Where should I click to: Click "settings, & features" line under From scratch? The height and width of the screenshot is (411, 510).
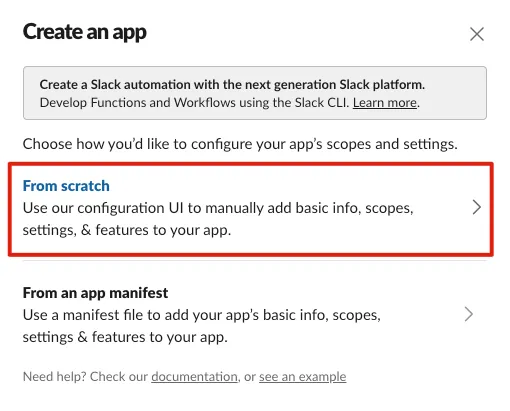127,230
